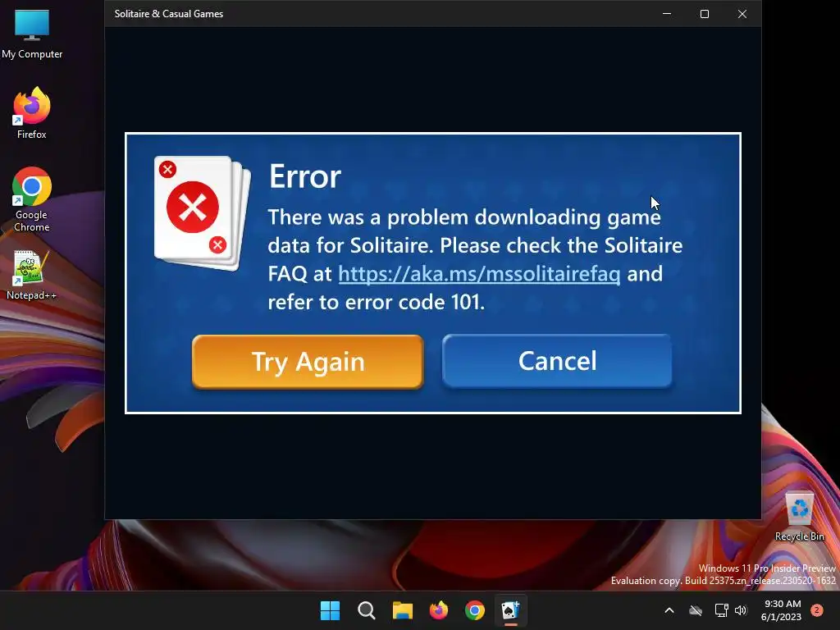Click the error cards icon in dialog
Screen dimensions: 840x630
coord(202,212)
